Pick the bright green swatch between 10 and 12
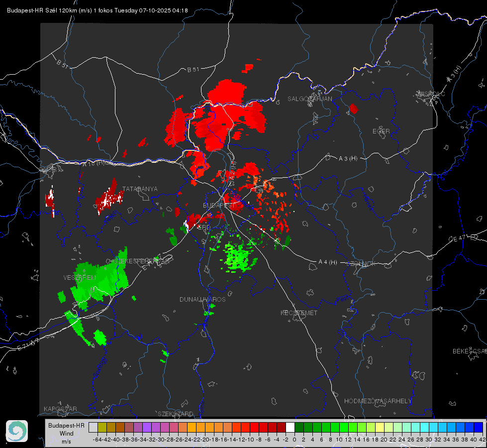This screenshot has height=448, width=487. (x=344, y=427)
